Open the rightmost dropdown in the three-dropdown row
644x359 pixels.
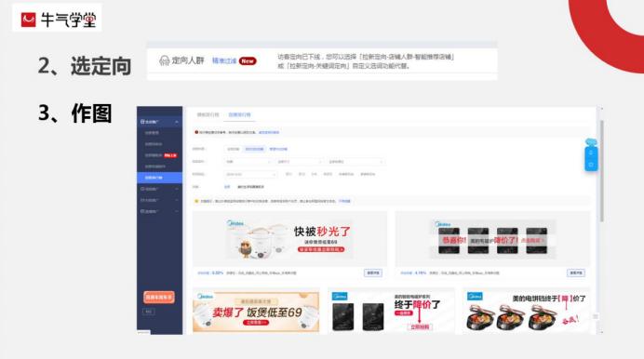pyautogui.click(x=356, y=162)
